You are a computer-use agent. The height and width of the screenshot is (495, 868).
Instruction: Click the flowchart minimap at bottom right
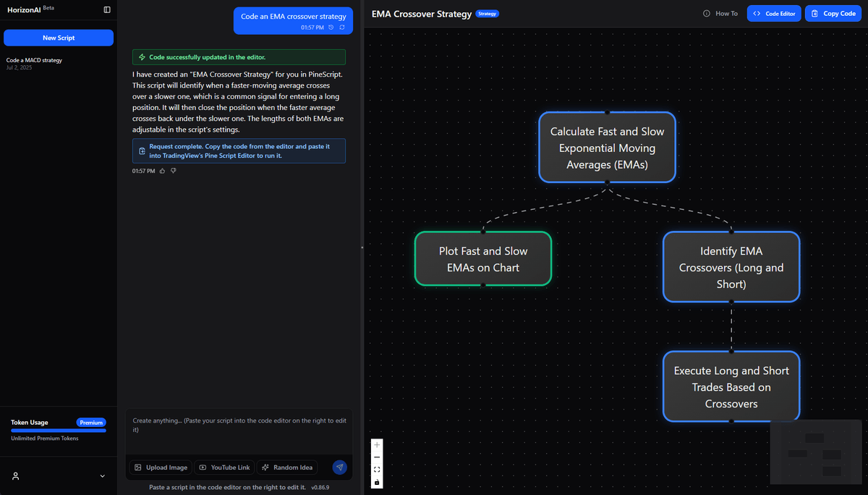pos(816,452)
